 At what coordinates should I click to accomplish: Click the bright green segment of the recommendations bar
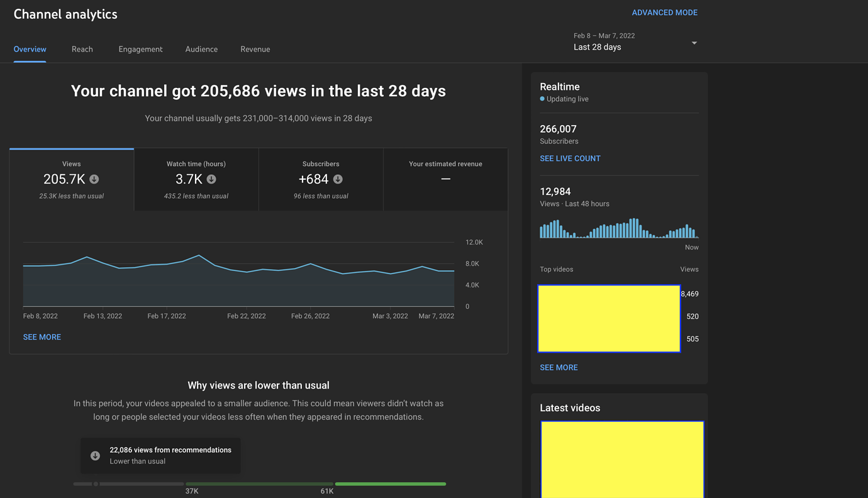[x=390, y=484]
